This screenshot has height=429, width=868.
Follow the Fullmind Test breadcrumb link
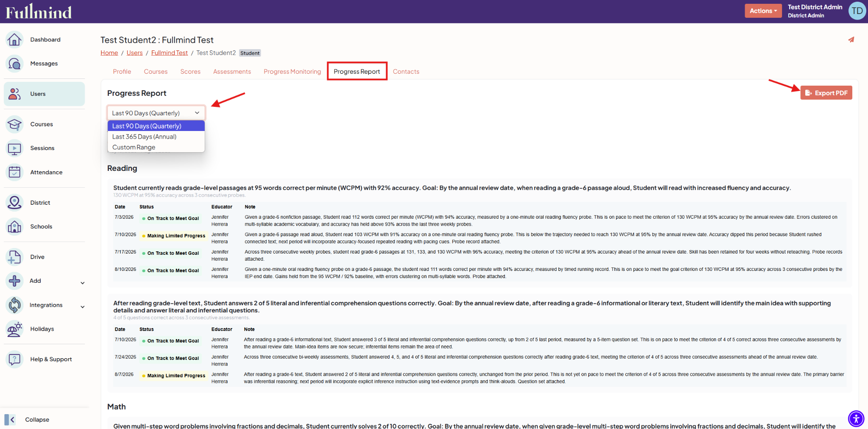[x=170, y=53]
